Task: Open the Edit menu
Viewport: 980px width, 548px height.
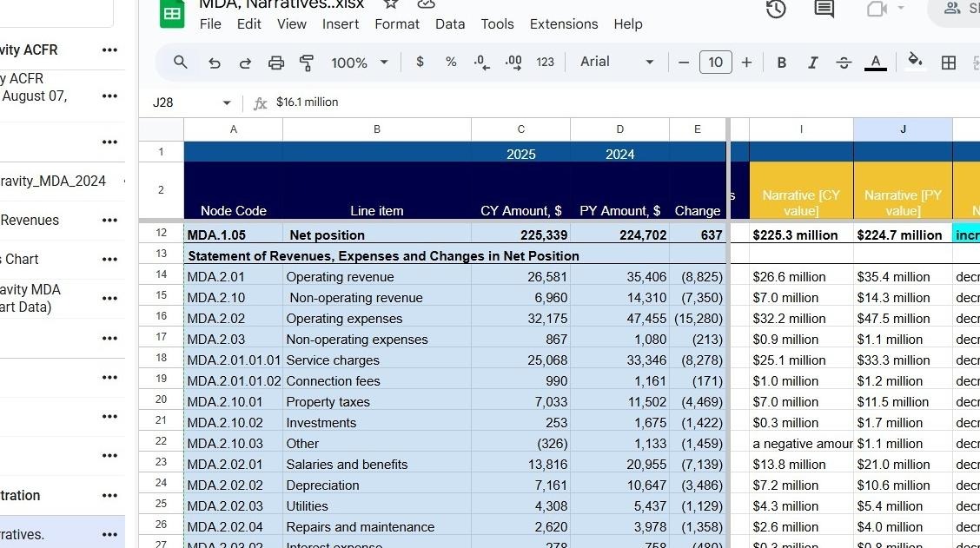Action: tap(248, 23)
